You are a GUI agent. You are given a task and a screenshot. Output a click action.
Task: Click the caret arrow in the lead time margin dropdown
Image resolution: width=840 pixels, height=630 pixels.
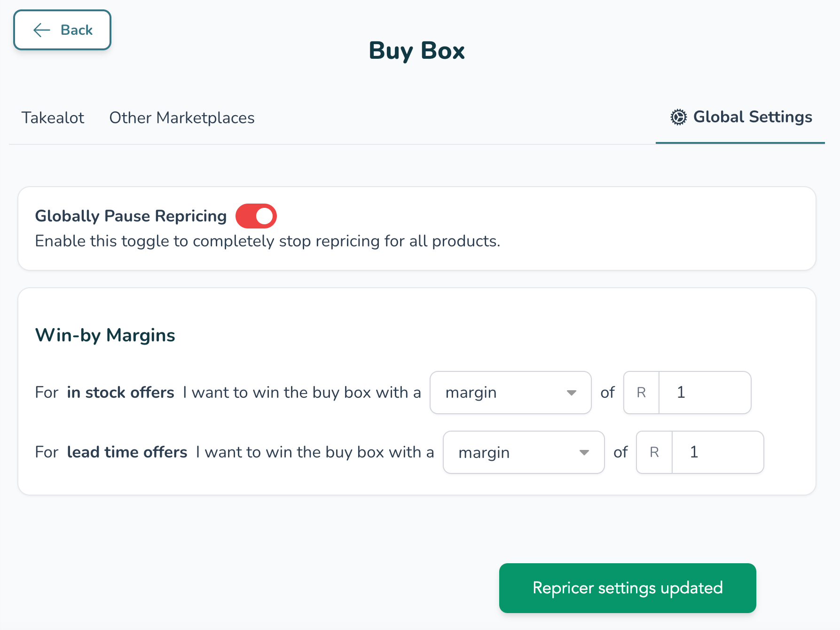coord(584,452)
